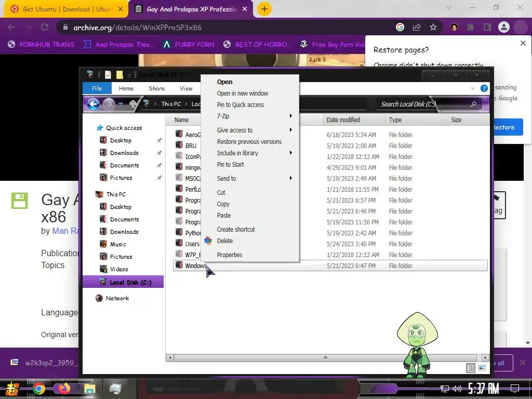This screenshot has height=399, width=532.
Task: Click search magnifier in Search Local Disk box
Action: (x=473, y=104)
